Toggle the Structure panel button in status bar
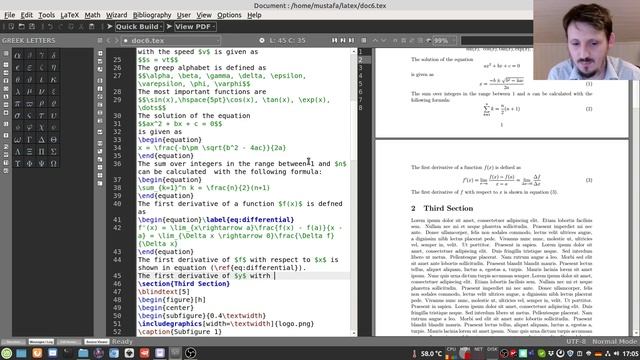Screen dimensions: 640x360 tap(13, 342)
